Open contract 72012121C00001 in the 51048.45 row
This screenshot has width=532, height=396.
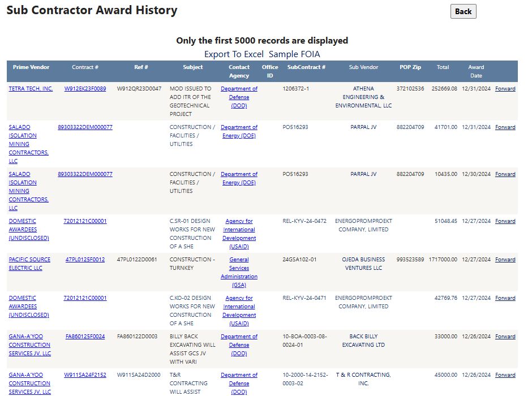click(85, 221)
